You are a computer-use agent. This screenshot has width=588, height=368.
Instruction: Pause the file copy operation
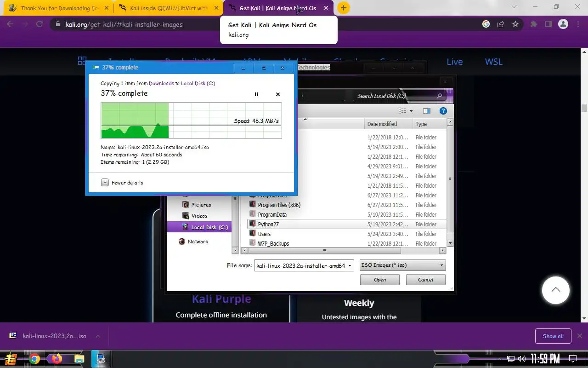(256, 94)
